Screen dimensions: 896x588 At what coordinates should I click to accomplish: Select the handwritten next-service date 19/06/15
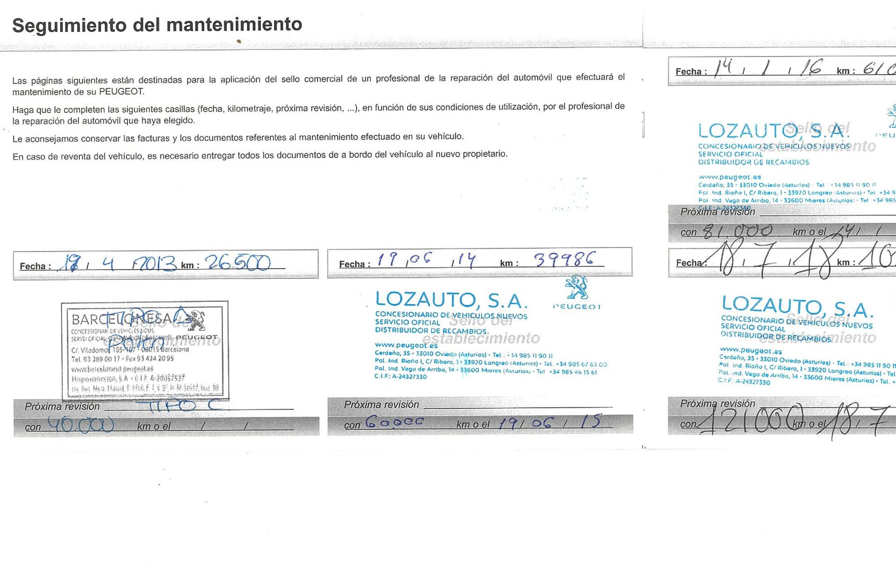pyautogui.click(x=550, y=422)
